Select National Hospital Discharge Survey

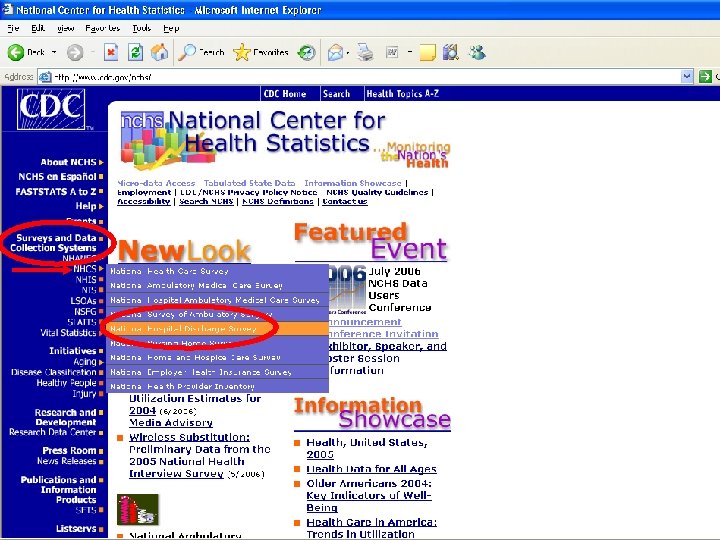point(218,329)
